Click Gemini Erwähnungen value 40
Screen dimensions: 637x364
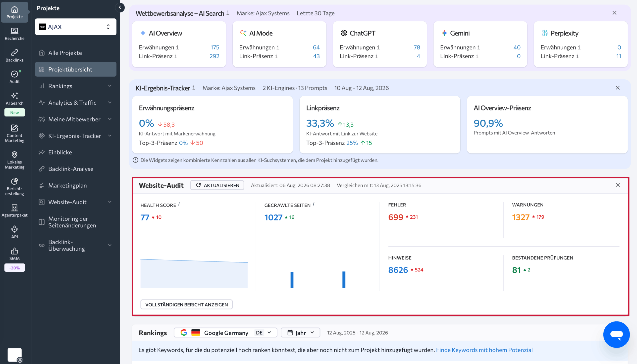[x=517, y=47]
